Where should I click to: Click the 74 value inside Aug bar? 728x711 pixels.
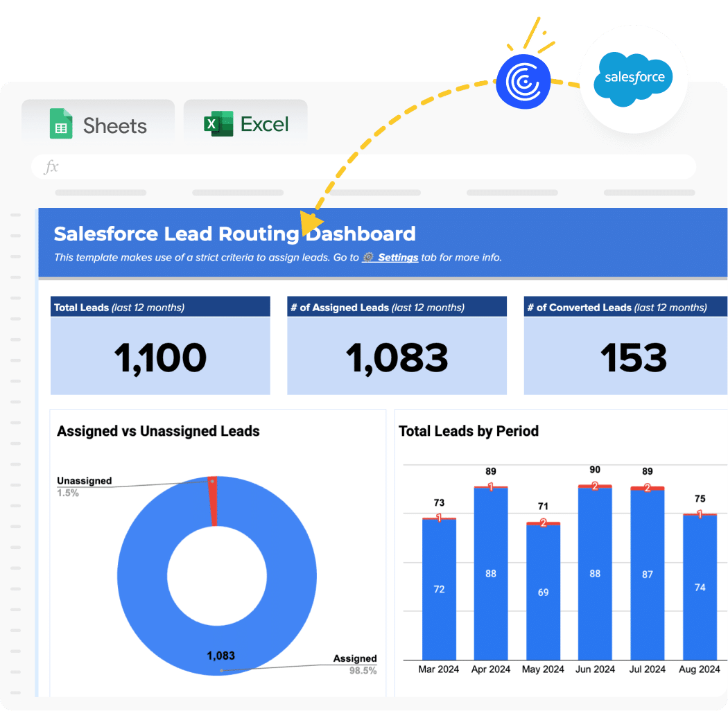[700, 588]
